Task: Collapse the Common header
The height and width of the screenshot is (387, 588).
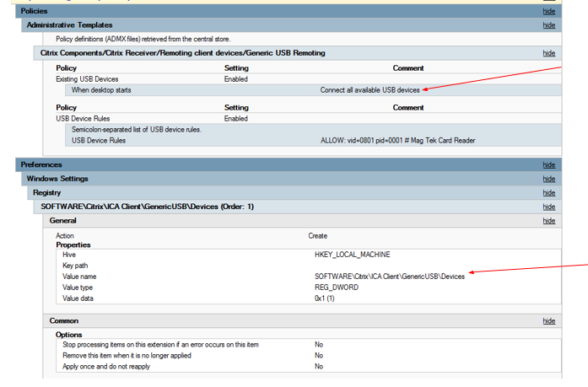Action: click(302, 321)
